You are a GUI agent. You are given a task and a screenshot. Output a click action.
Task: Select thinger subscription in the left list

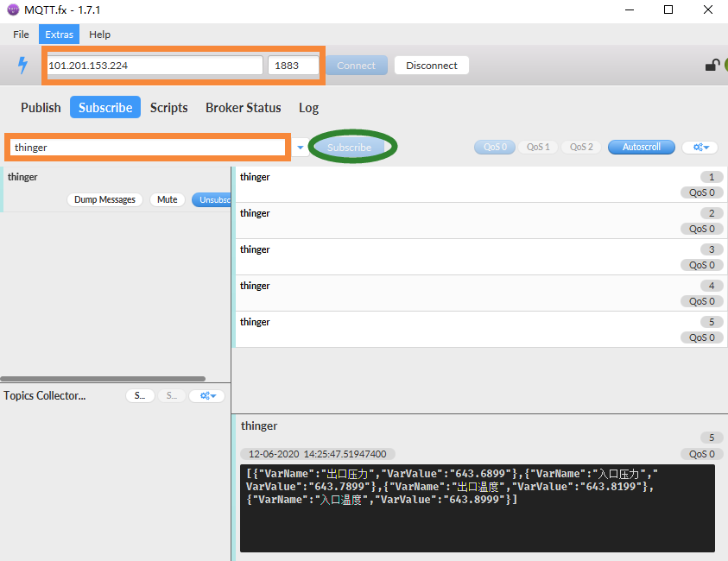tap(117, 189)
